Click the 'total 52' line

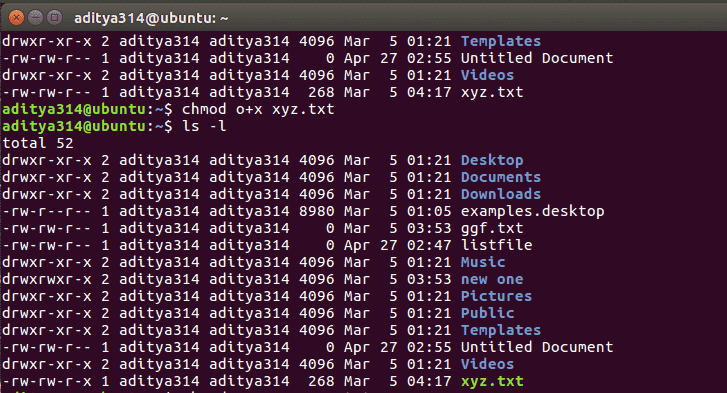[38, 143]
